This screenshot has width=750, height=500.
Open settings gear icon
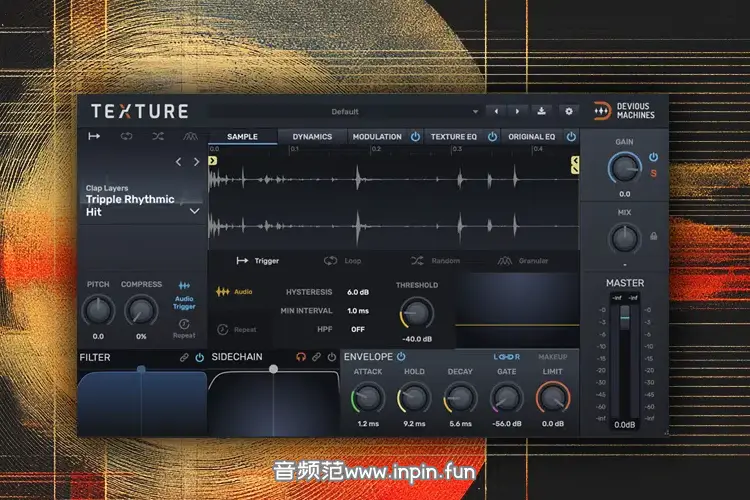[x=569, y=111]
